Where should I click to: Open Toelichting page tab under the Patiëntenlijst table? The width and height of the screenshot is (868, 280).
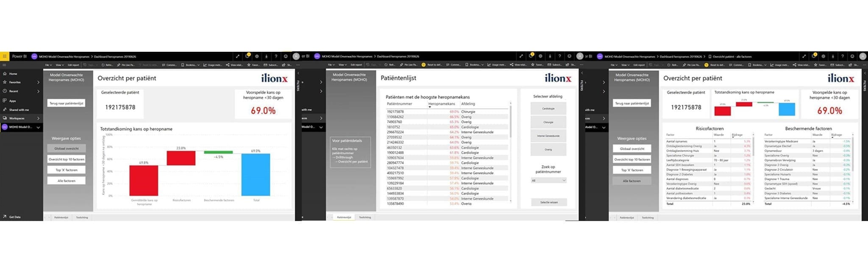[x=365, y=217]
